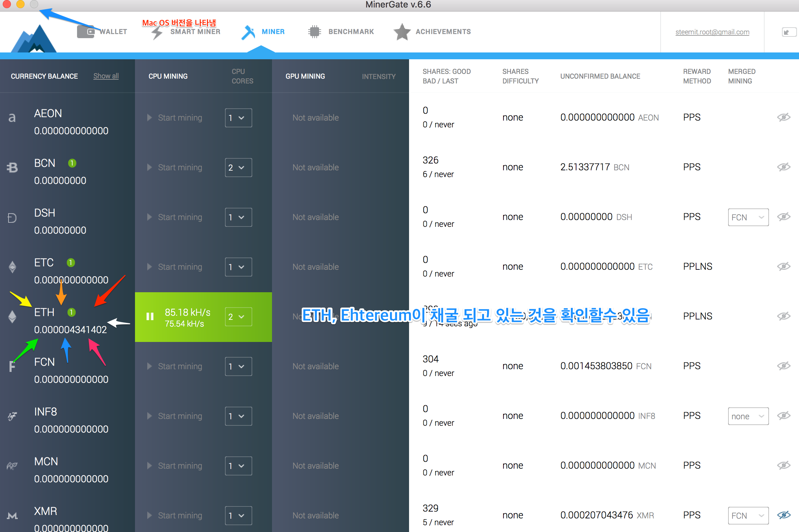This screenshot has height=532, width=799.
Task: Click the ETH hashrate 85.18 kH/s
Action: [x=187, y=312]
